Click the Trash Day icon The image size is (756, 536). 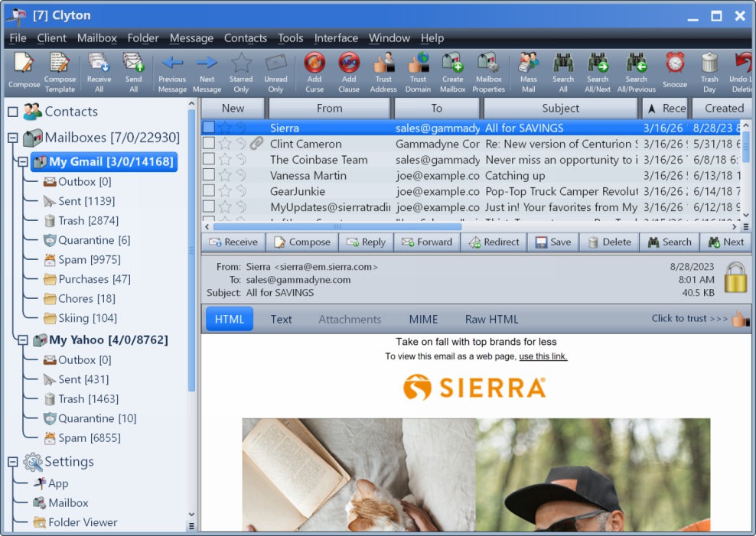click(710, 62)
